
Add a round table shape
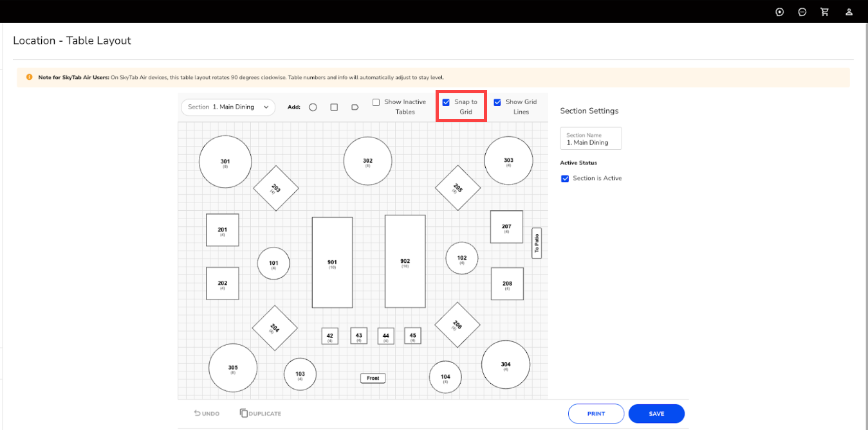(x=313, y=107)
